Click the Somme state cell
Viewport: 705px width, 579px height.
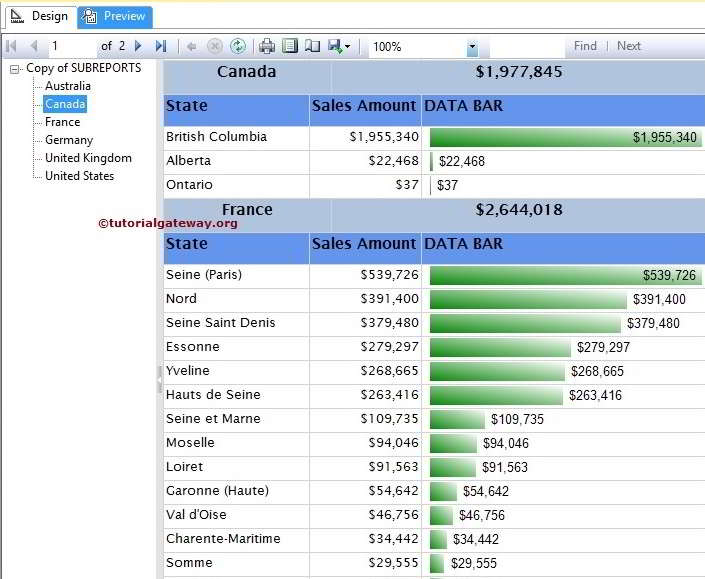pos(236,563)
